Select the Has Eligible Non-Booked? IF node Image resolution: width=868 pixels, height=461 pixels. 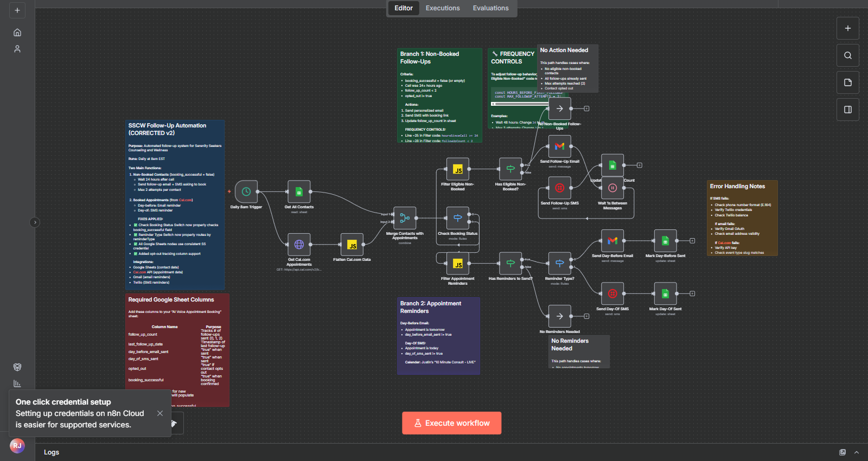(x=510, y=169)
